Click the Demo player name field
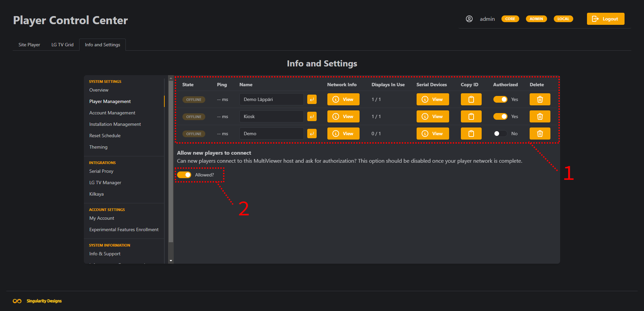Image resolution: width=644 pixels, height=311 pixels. tap(271, 134)
